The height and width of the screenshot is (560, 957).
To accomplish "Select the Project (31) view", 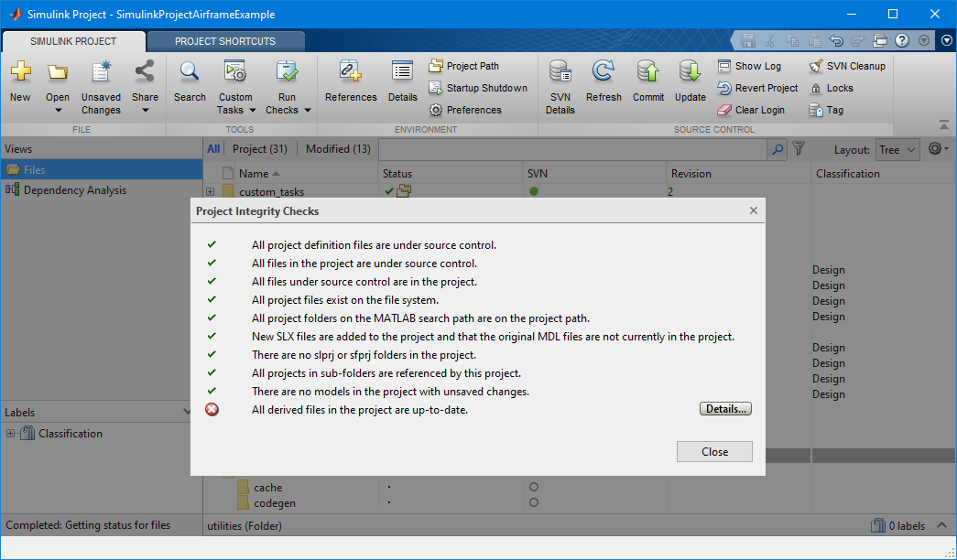I will pos(260,149).
